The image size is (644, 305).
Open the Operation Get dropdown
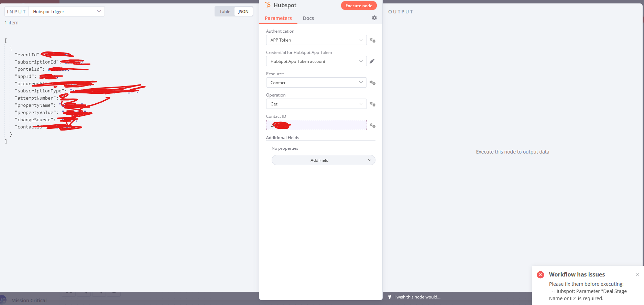316,104
